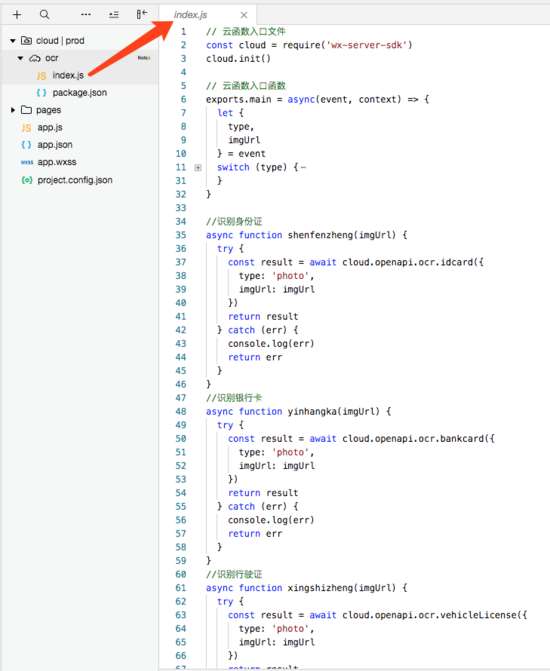
Task: Place cursor on the cloud.init() line
Action: pyautogui.click(x=238, y=59)
